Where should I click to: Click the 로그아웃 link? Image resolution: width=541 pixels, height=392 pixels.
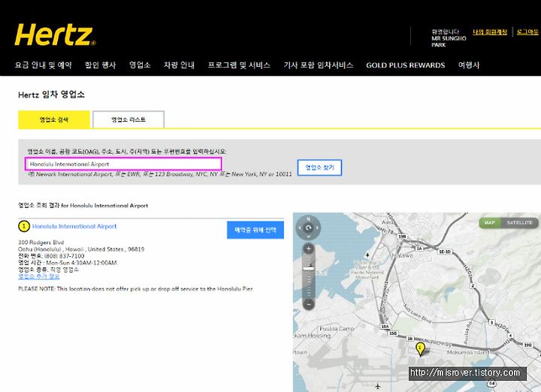(528, 32)
